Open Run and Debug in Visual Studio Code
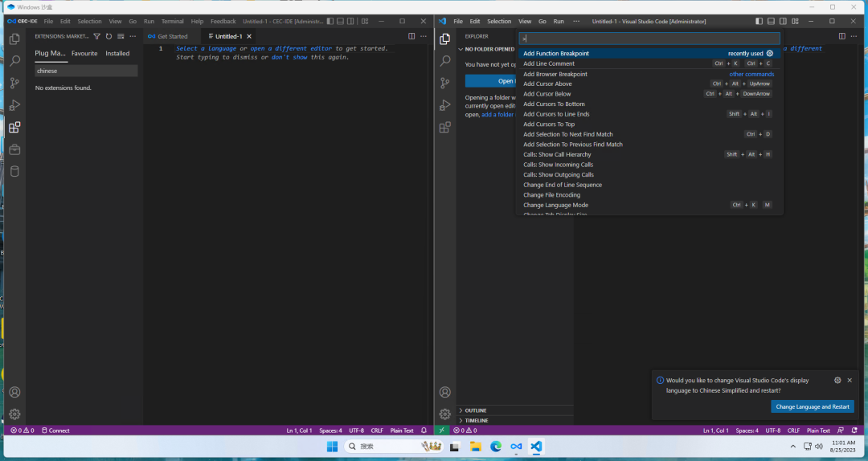 coord(445,105)
